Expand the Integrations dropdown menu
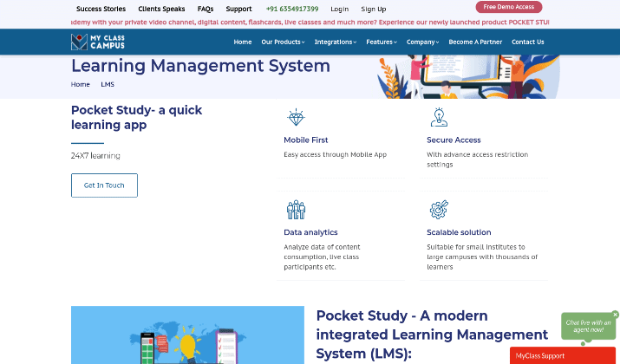 pos(336,42)
